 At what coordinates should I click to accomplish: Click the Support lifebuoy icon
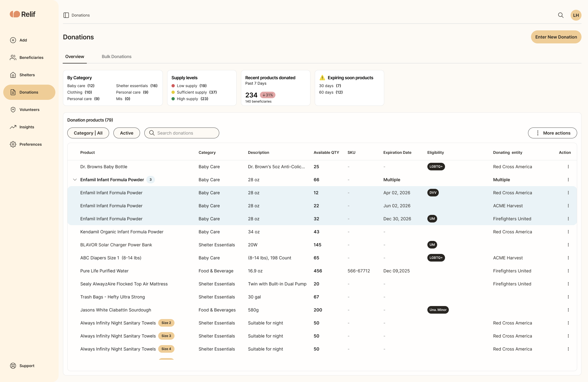[x=13, y=366]
